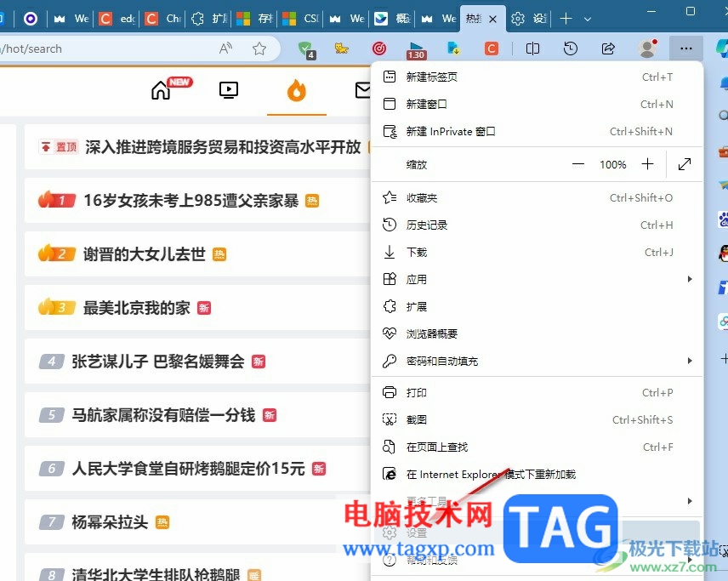Click the read-aloud icon in the address bar
The width and height of the screenshot is (728, 581).
[226, 49]
